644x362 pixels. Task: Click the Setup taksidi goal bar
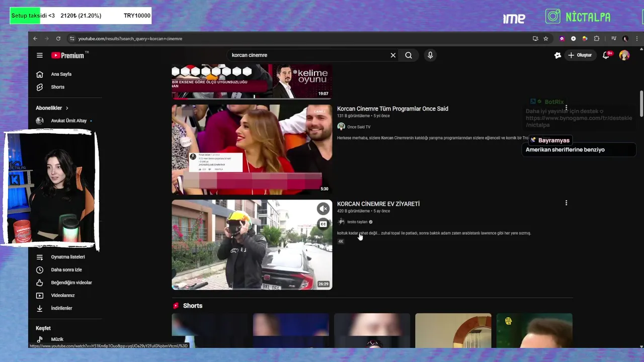point(80,16)
